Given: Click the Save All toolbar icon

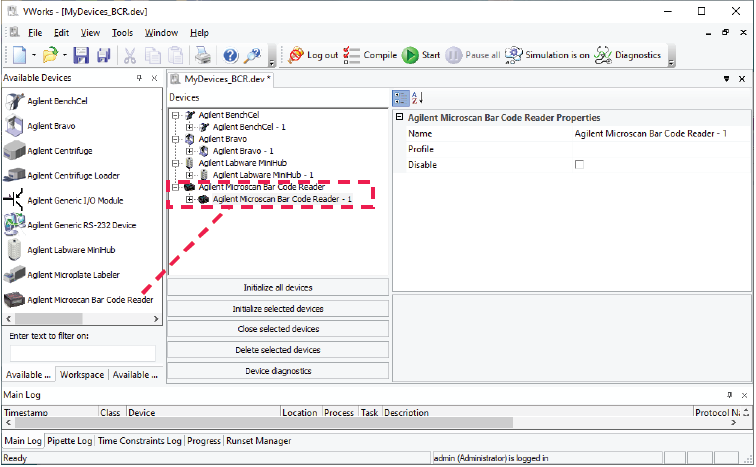Looking at the screenshot, I should (104, 55).
